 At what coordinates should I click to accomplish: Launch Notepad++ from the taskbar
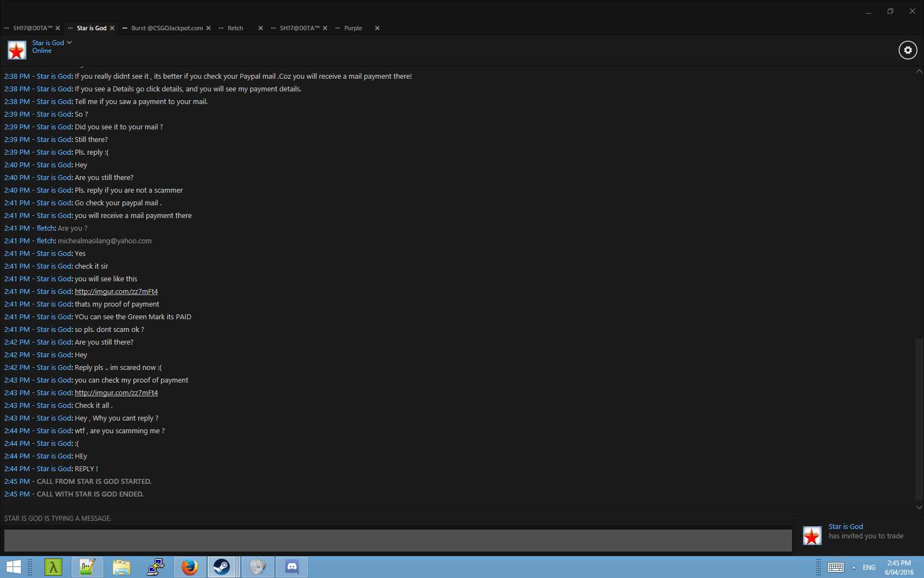coord(87,567)
